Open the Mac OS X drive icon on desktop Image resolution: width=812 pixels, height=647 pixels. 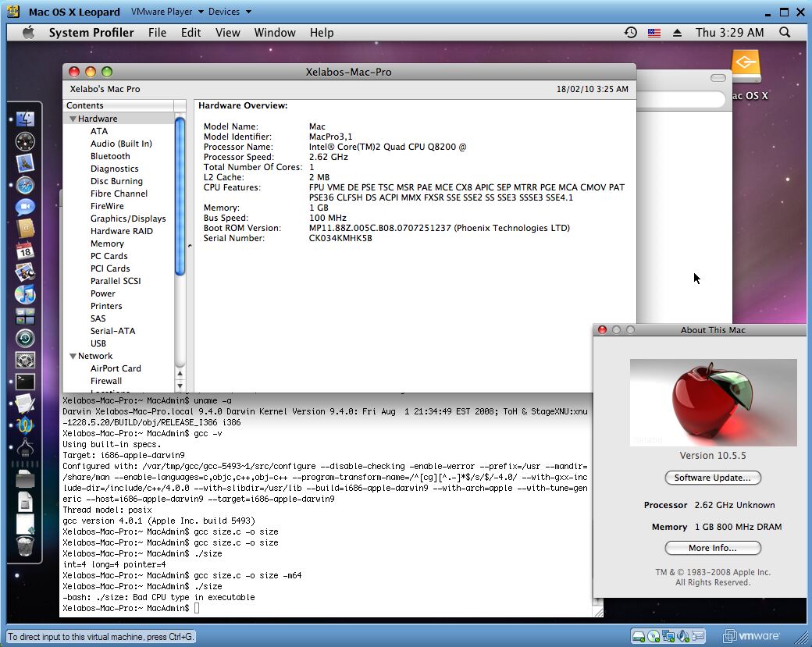746,66
